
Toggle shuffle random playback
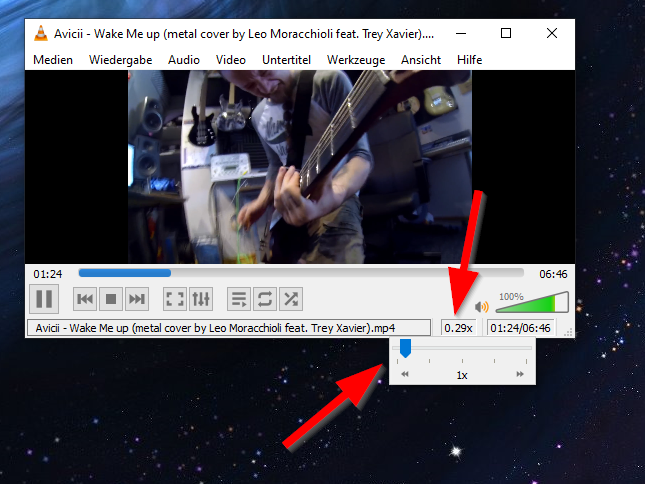point(291,299)
